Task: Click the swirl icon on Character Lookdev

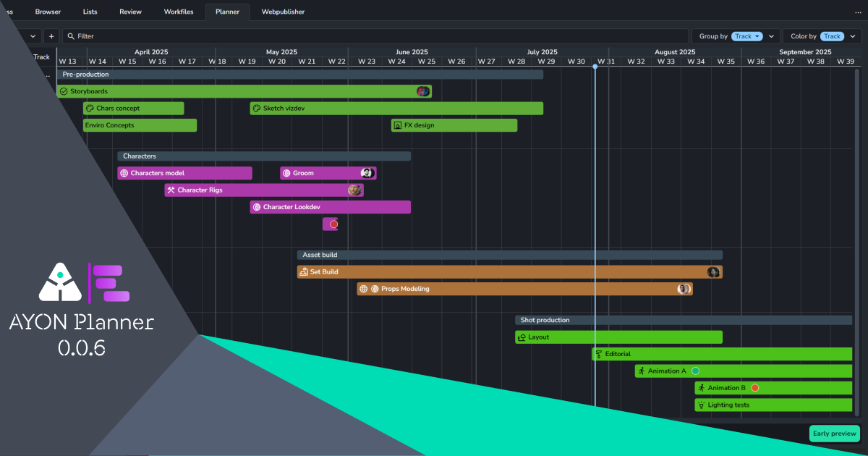Action: click(x=256, y=207)
